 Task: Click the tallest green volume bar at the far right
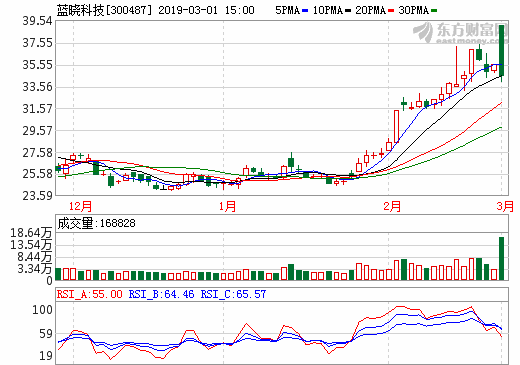tap(501, 258)
